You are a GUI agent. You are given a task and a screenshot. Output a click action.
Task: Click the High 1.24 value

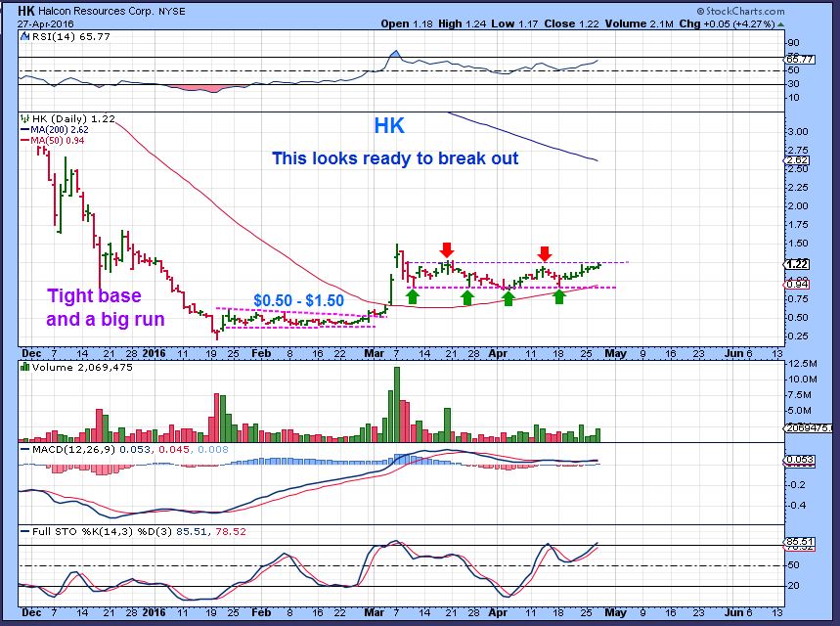click(462, 24)
